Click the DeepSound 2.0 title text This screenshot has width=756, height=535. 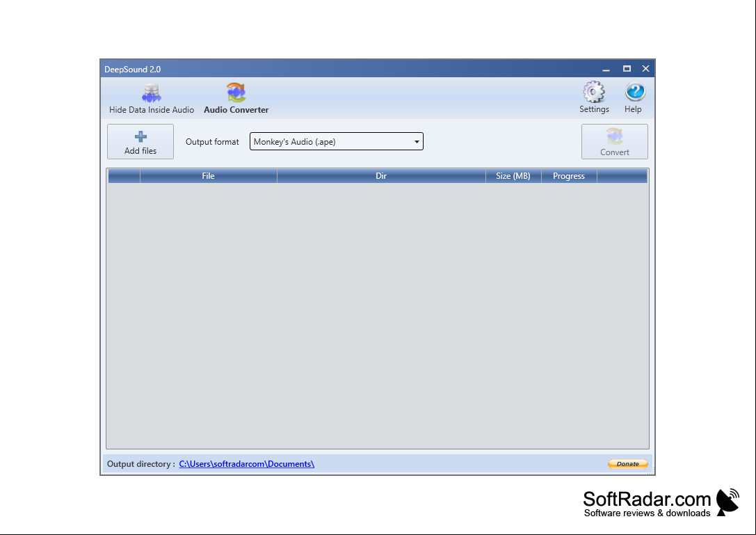tap(133, 70)
